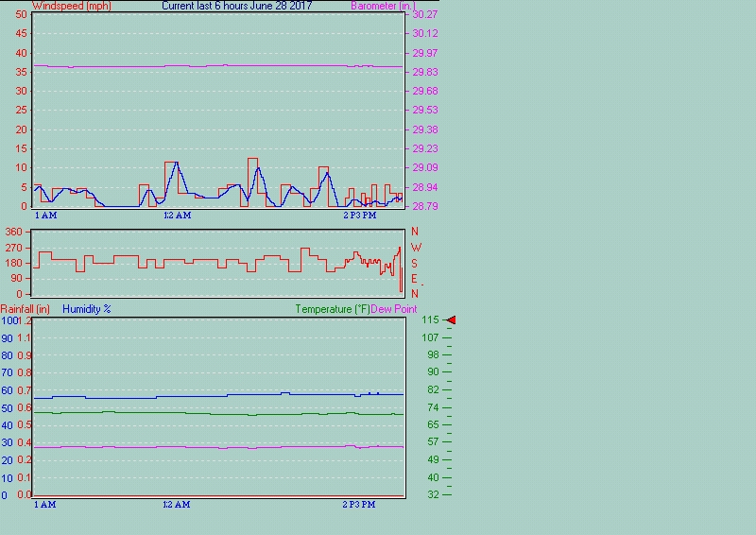Click 12 AM time label under windspeed chart
This screenshot has height=535, width=756.
point(177,216)
